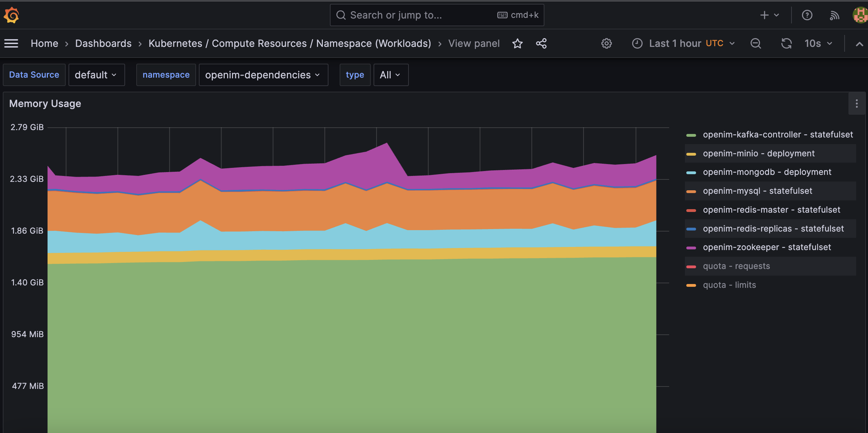Toggle openim-zookeeper series in legend
This screenshot has width=868, height=433.
point(767,247)
